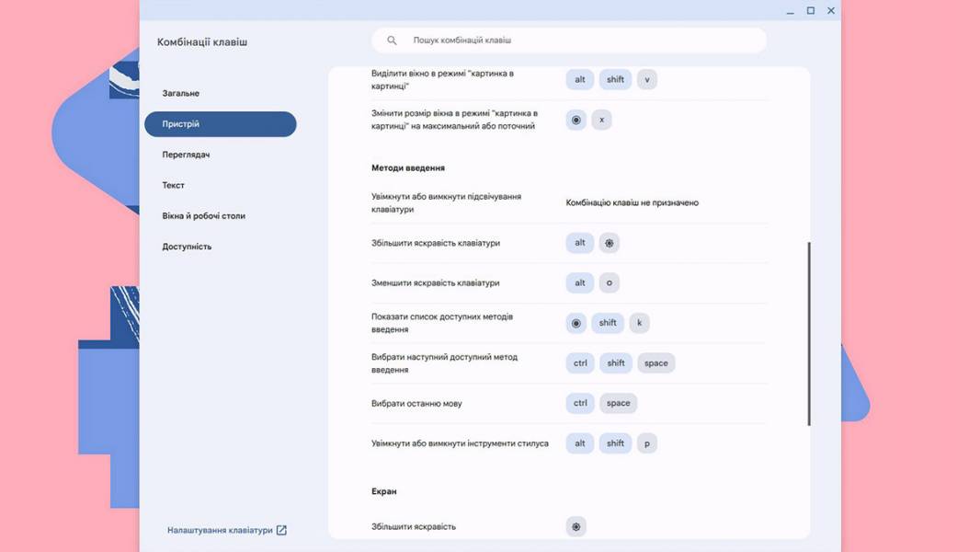The width and height of the screenshot is (980, 552).
Task: Click launcher key icon beside x key
Action: (576, 120)
